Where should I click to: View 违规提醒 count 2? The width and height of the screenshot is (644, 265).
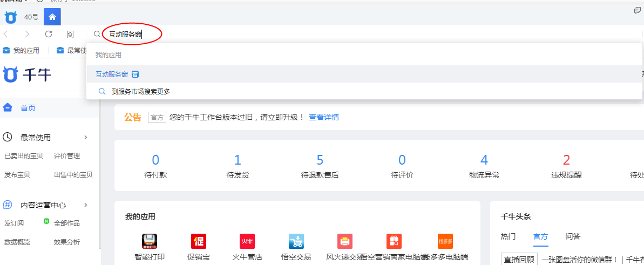click(567, 160)
